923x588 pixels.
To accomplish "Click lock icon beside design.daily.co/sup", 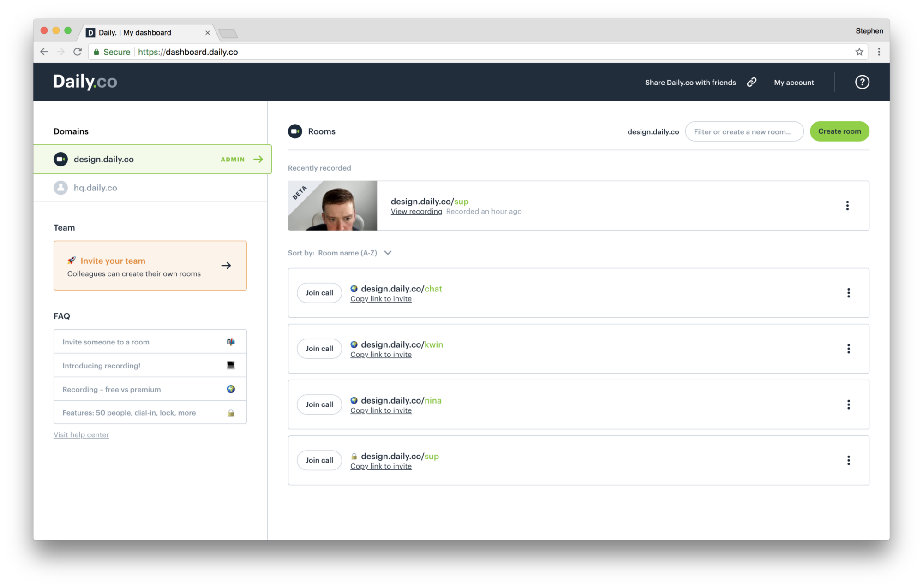I will click(x=354, y=456).
